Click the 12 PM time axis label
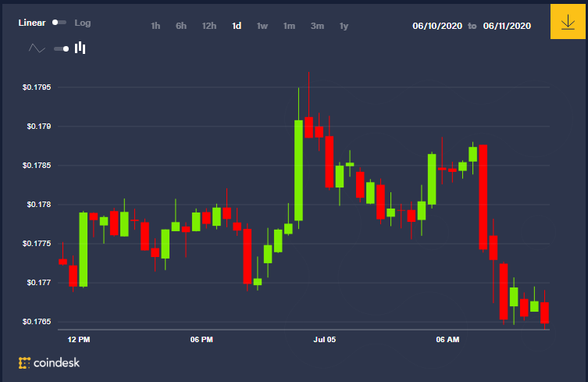588x382 pixels. click(x=79, y=340)
